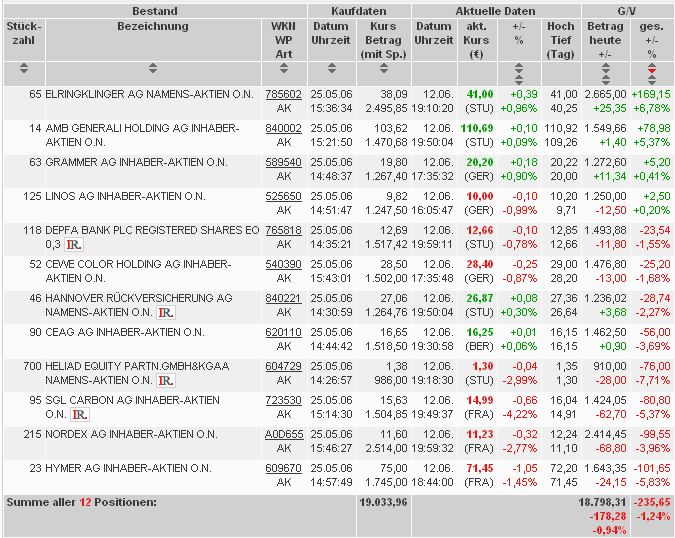Click the Bestand header group
This screenshot has height=538, width=675.
[x=155, y=11]
